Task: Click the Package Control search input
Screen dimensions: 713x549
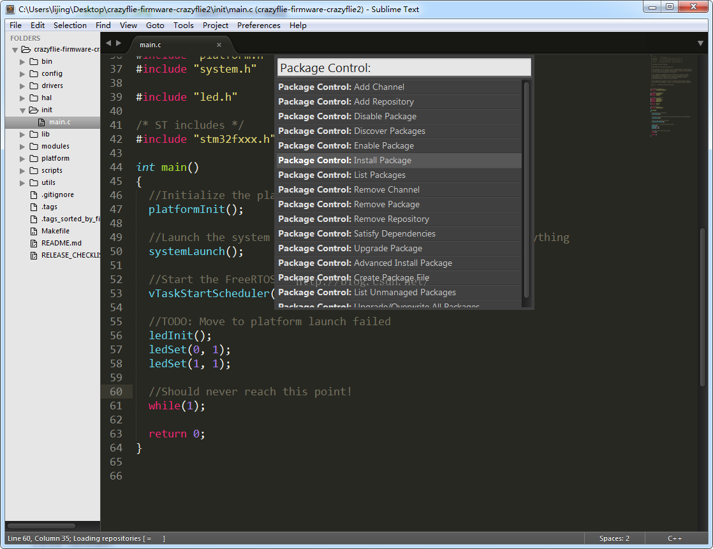Action: pos(404,68)
